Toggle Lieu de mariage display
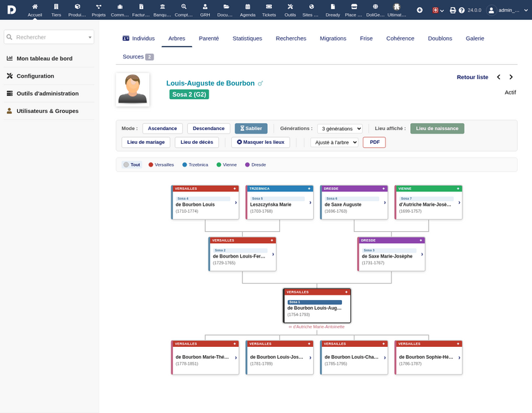This screenshot has height=413, width=532. 146,142
